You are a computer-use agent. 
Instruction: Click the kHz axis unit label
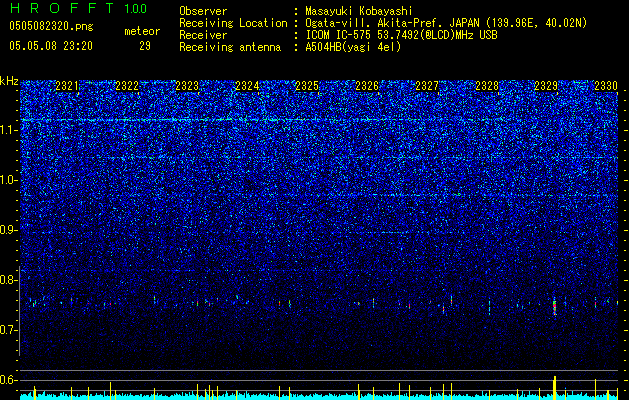click(9, 81)
